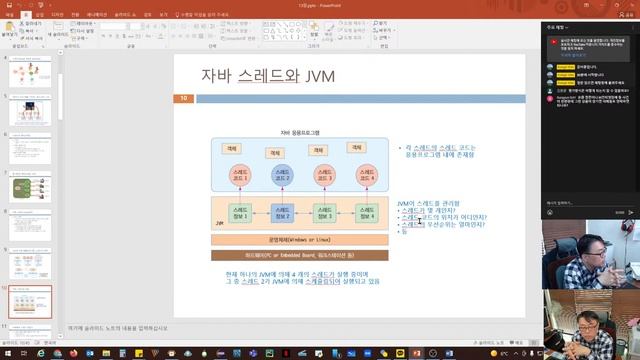Open the Shape Fill dropdown
The height and width of the screenshot is (360, 640).
(x=352, y=23)
